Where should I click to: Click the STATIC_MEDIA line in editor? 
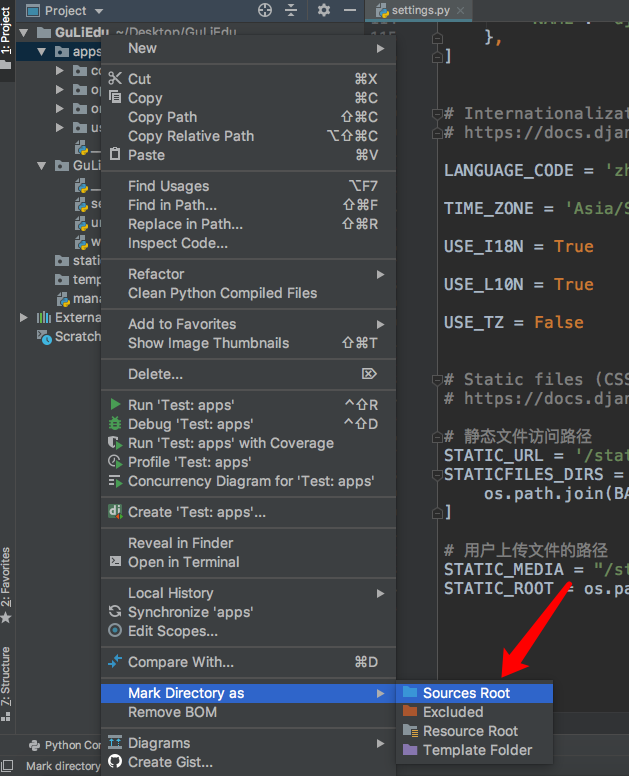pos(536,569)
